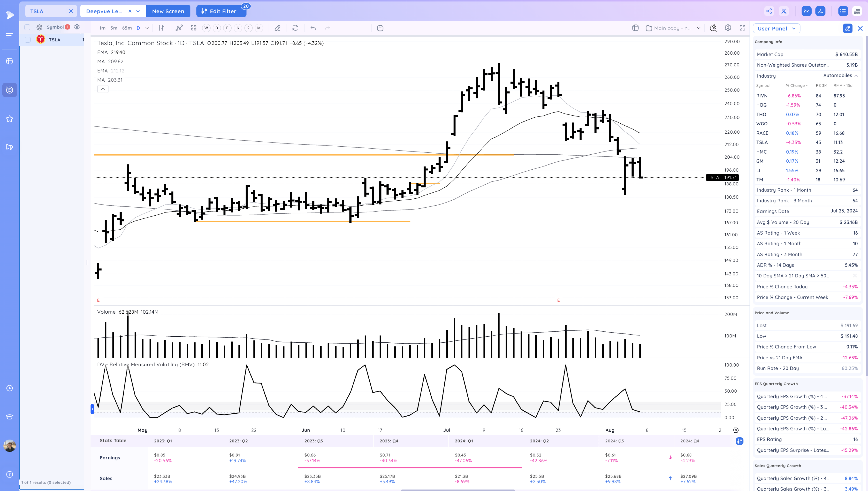Click the undo arrow in chart toolbar

click(313, 28)
